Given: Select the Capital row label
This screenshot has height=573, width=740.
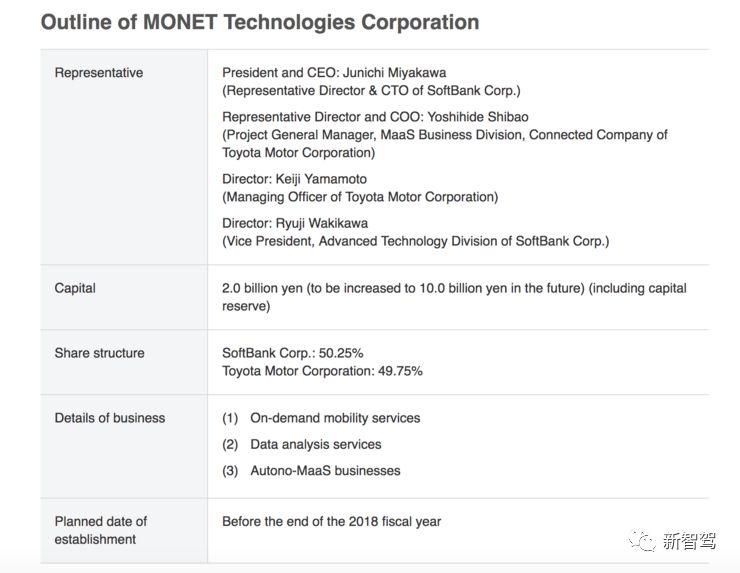Looking at the screenshot, I should [x=75, y=288].
